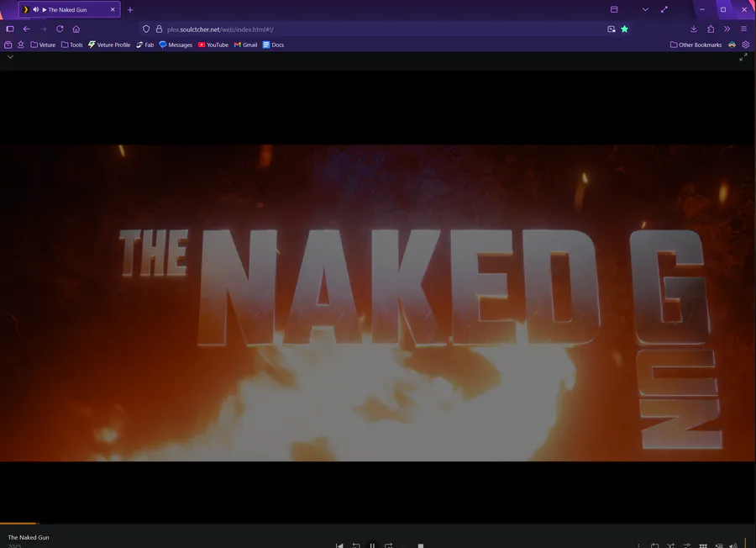Viewport: 756px width, 548px height.
Task: Open the Docs bookmark
Action: pos(273,45)
